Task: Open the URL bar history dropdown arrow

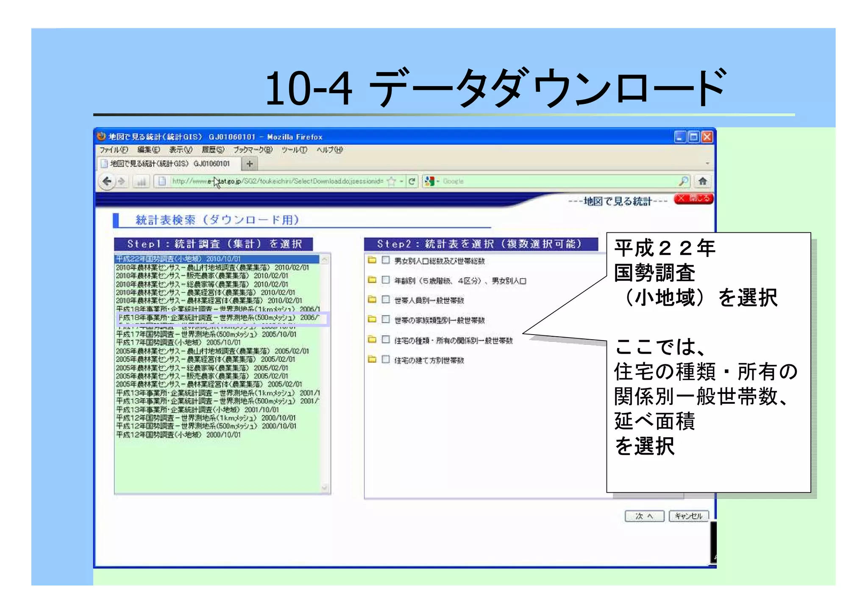Action: point(401,181)
